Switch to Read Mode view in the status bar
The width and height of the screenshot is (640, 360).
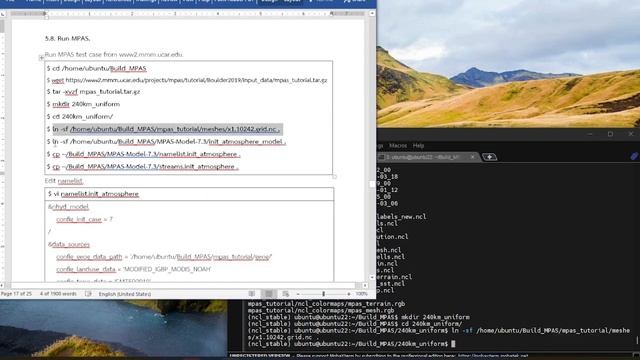tap(252, 294)
